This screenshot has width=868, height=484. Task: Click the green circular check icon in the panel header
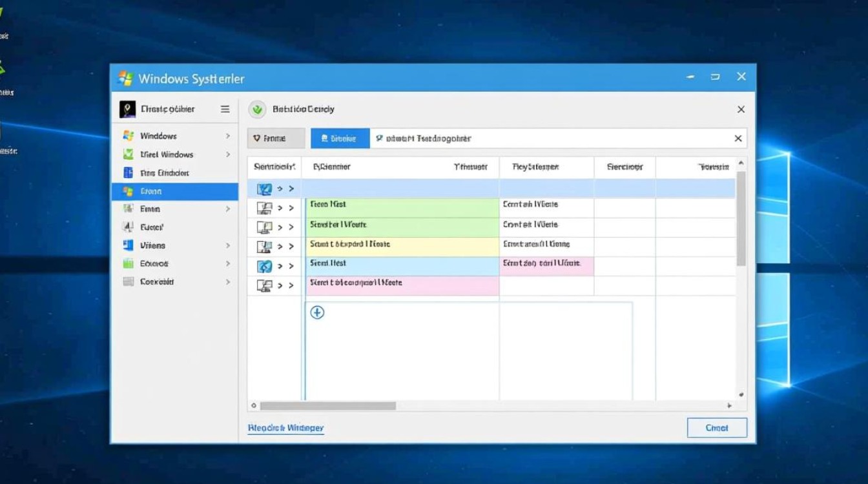click(258, 110)
